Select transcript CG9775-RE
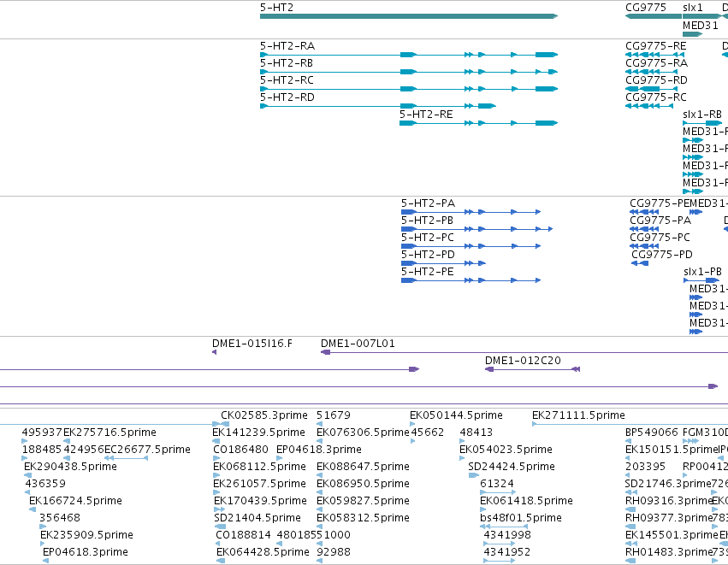The width and height of the screenshot is (728, 565). [655, 46]
